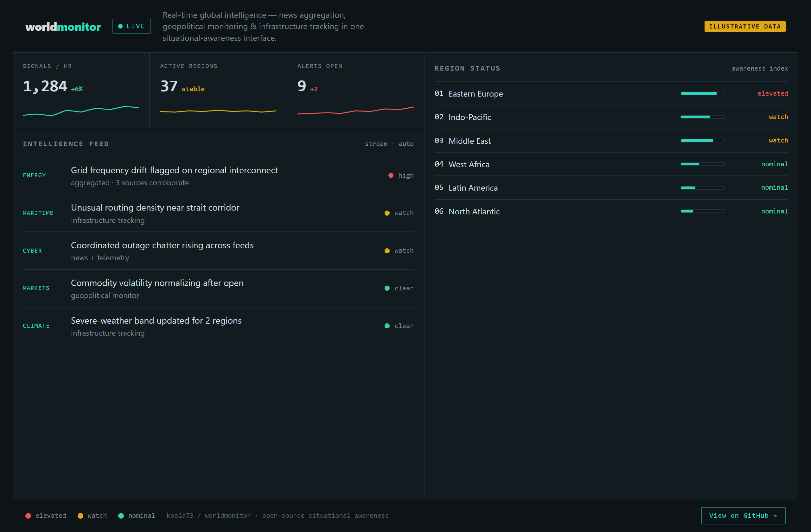
Task: Select the MARKETS category tag
Action: click(x=36, y=288)
